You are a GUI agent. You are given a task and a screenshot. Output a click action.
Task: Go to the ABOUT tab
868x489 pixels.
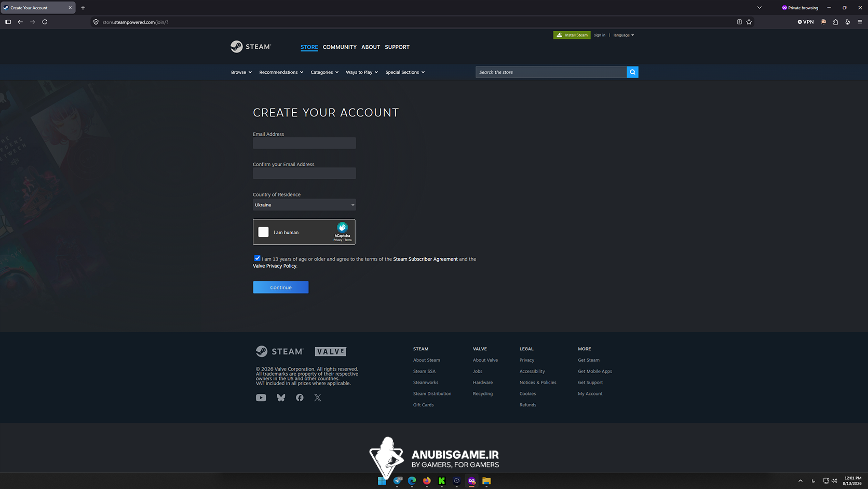coord(371,47)
